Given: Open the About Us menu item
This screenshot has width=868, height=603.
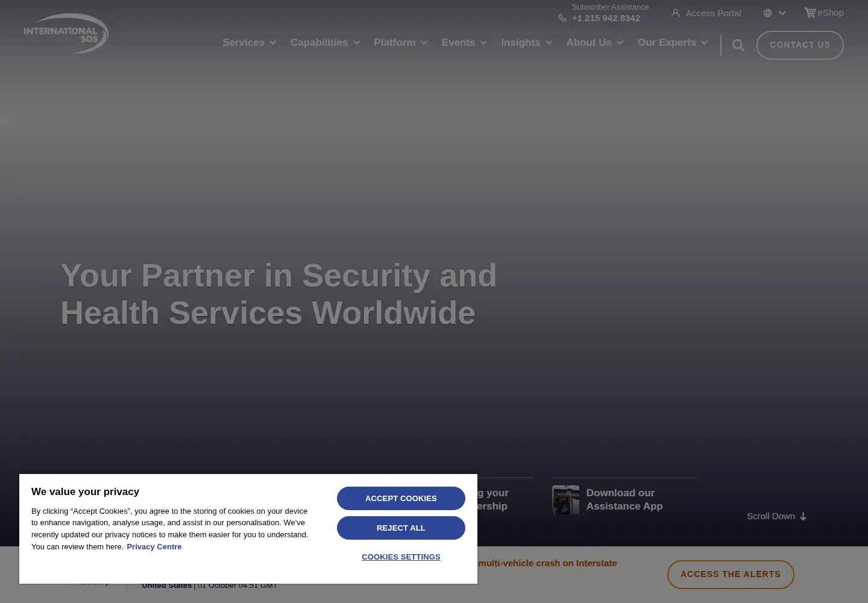Looking at the screenshot, I should (589, 43).
